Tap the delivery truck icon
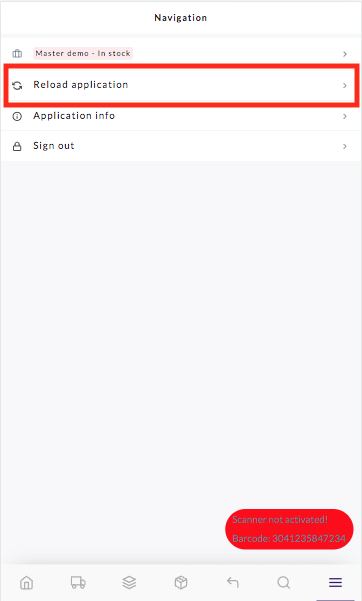The width and height of the screenshot is (362, 601). pyautogui.click(x=78, y=583)
